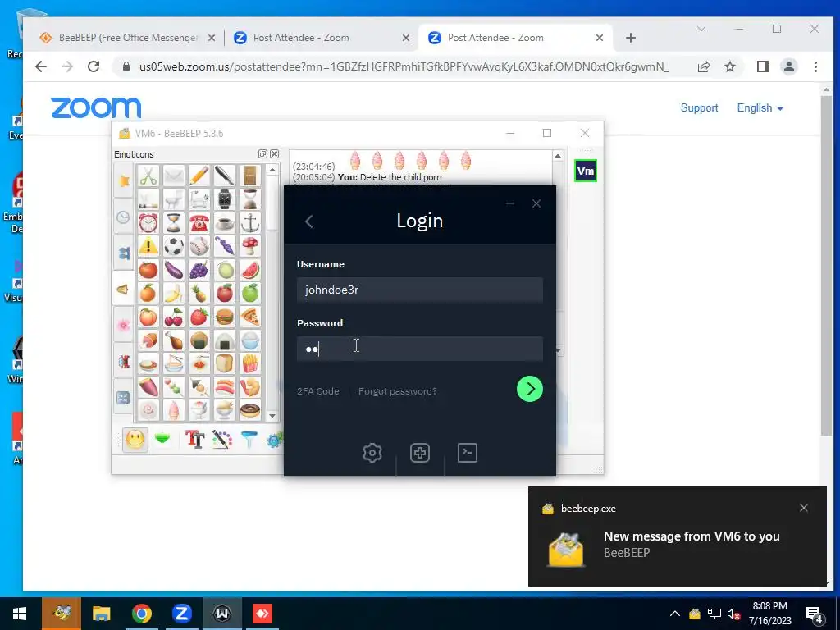Float the Emoticons panel with the undock button
The width and height of the screenshot is (840, 630).
[262, 153]
